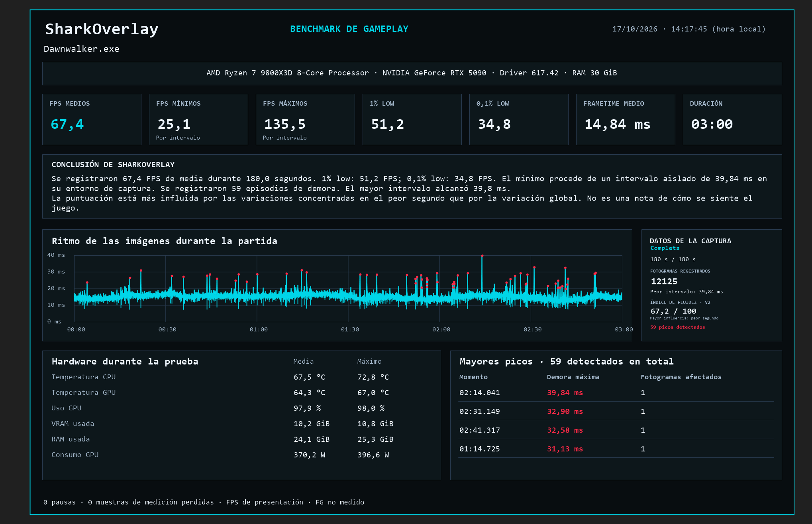Click the 0 pausas footer entry
812x524 pixels.
[59, 502]
